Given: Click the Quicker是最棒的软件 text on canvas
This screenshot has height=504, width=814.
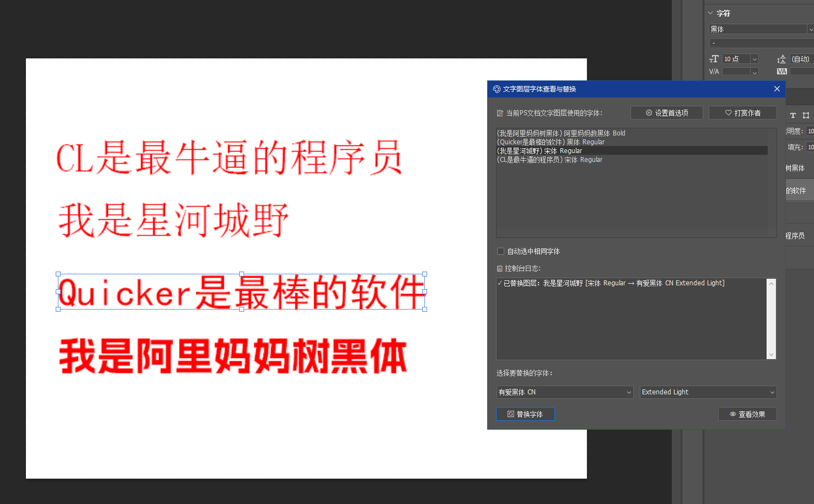Looking at the screenshot, I should pyautogui.click(x=241, y=292).
